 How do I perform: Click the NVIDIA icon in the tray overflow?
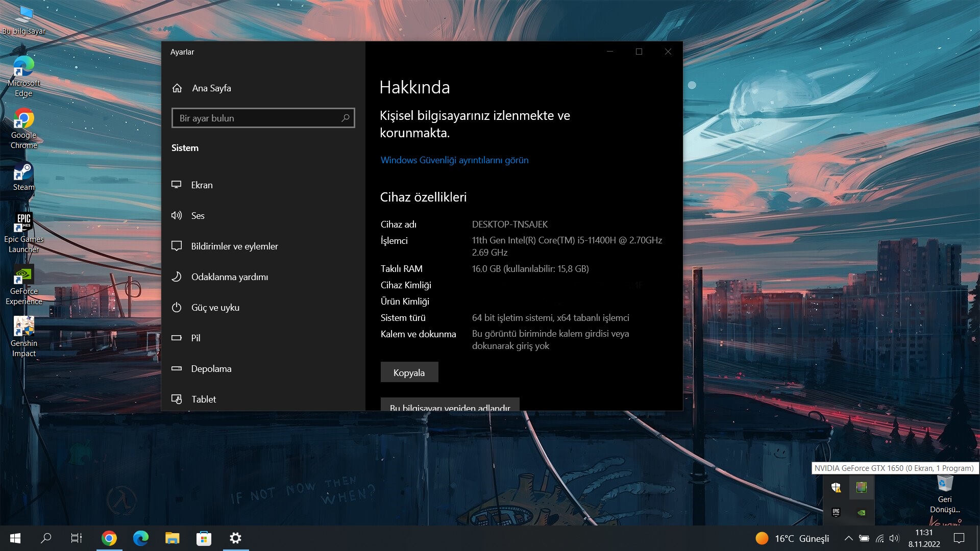point(862,513)
